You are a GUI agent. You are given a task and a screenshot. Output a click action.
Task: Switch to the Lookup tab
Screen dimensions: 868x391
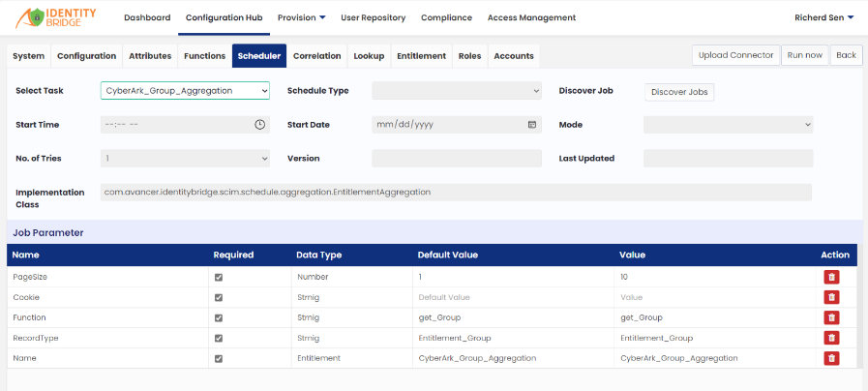(x=369, y=56)
